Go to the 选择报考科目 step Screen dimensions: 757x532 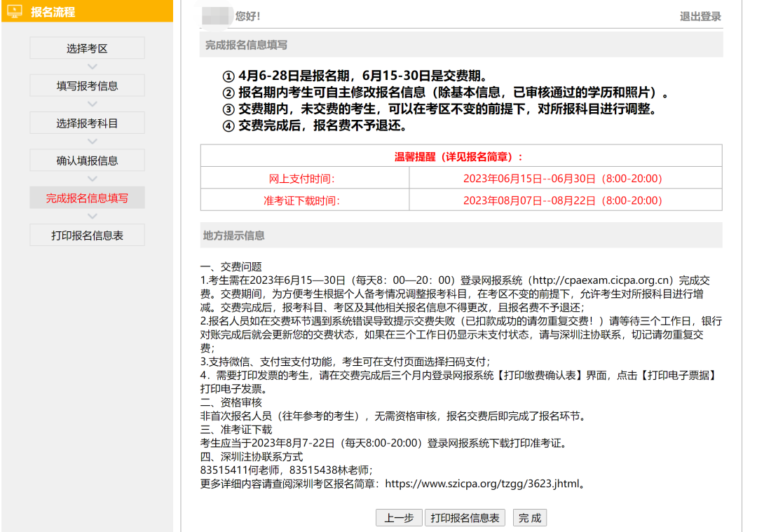[87, 123]
